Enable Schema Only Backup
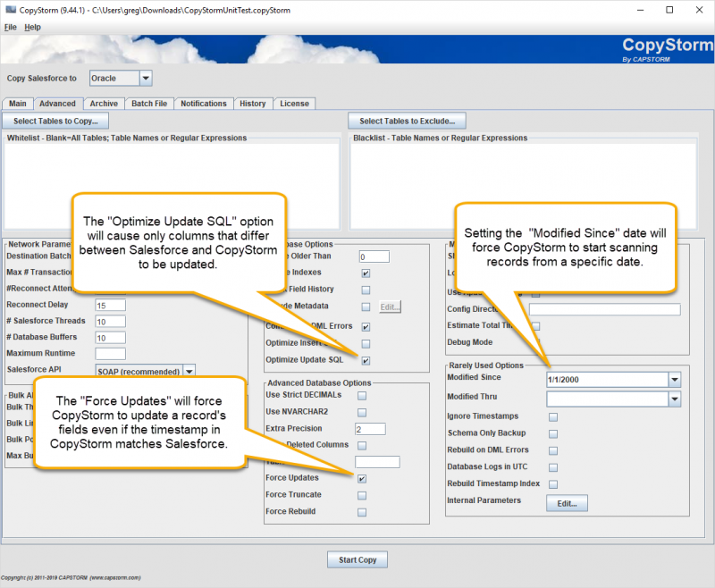 [551, 433]
